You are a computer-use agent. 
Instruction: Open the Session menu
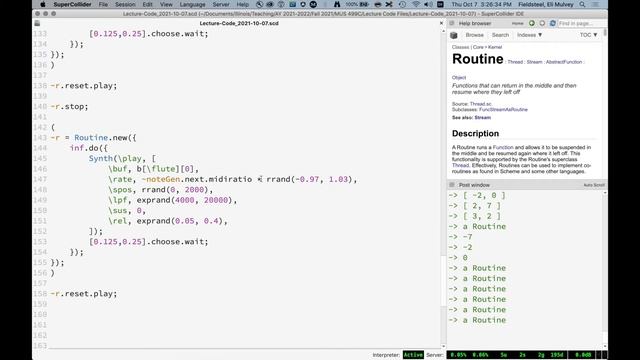[125, 4]
